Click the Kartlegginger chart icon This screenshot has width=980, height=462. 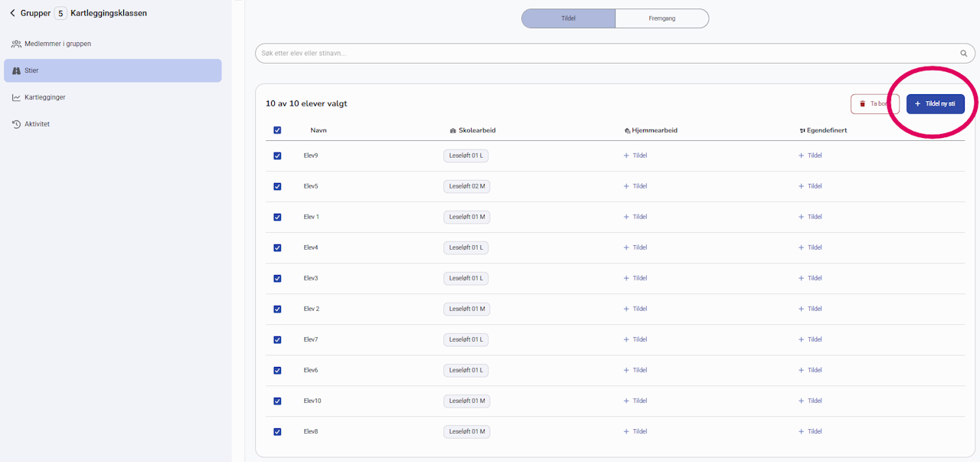point(16,97)
